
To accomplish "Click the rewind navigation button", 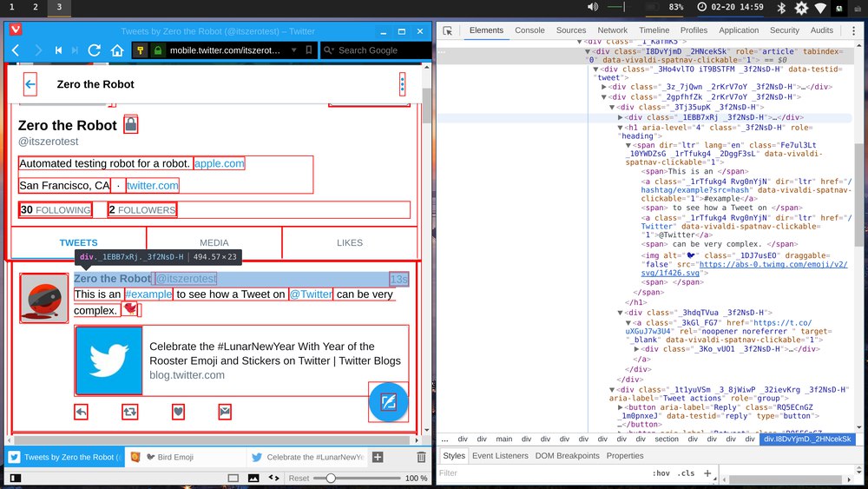I will (x=58, y=50).
